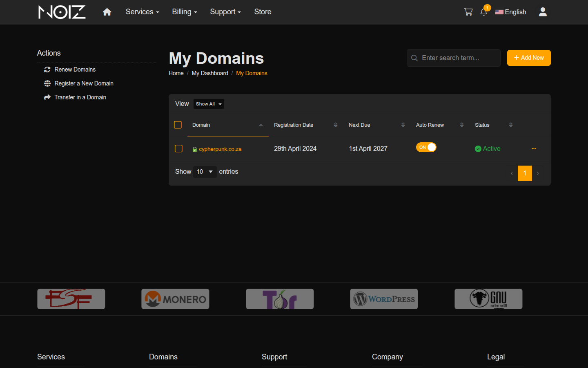Click the footer Legal heading
The height and width of the screenshot is (368, 588).
[x=496, y=357]
